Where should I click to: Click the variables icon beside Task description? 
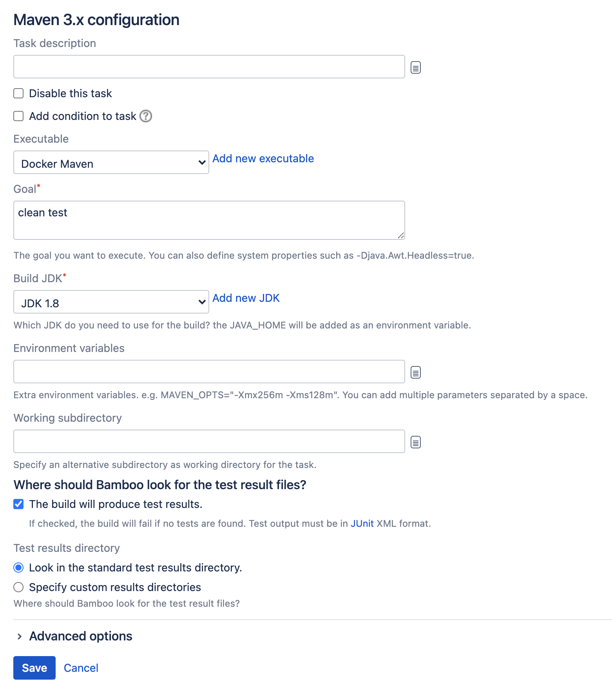point(415,67)
